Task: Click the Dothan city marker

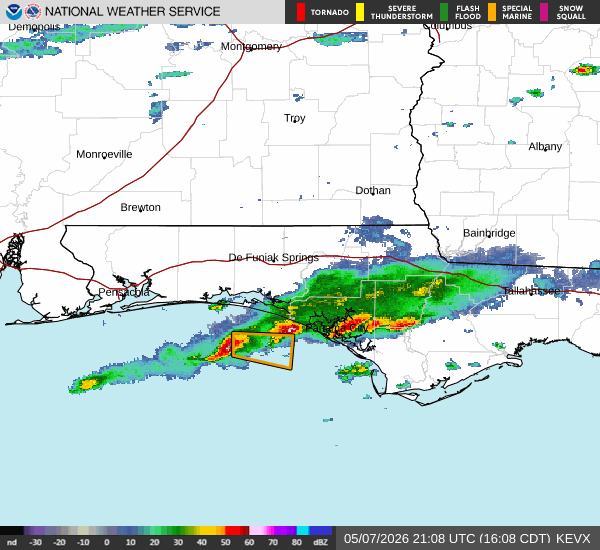Action: 373,194
